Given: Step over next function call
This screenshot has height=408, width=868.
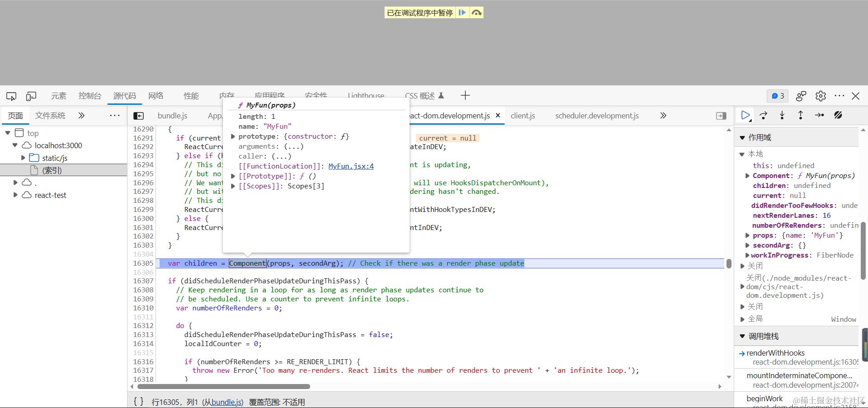Looking at the screenshot, I should [764, 115].
